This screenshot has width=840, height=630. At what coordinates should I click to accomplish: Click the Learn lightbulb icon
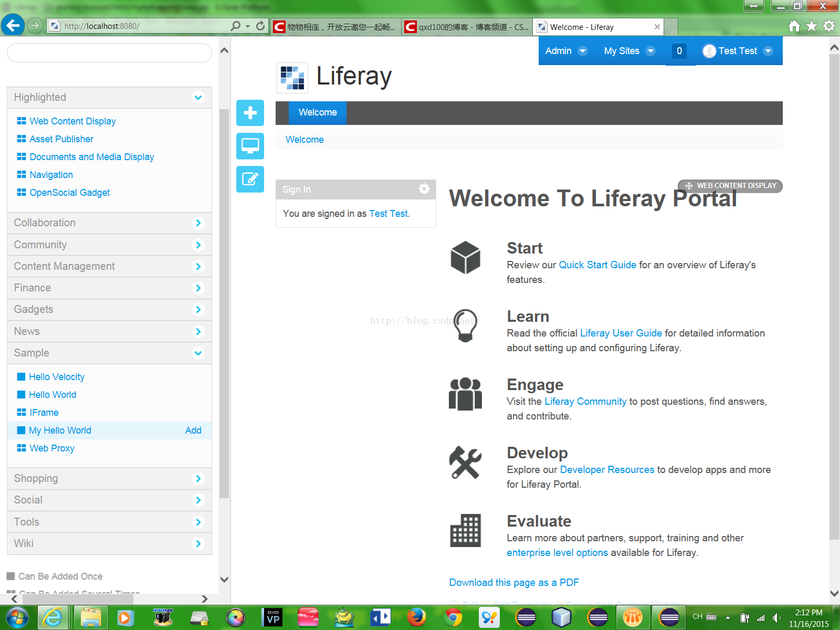pos(465,325)
